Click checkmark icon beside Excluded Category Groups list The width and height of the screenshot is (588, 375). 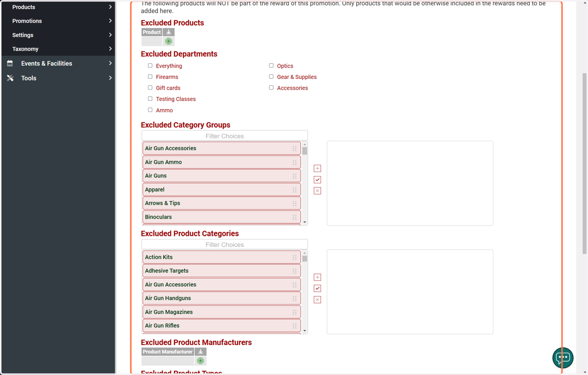click(x=318, y=179)
